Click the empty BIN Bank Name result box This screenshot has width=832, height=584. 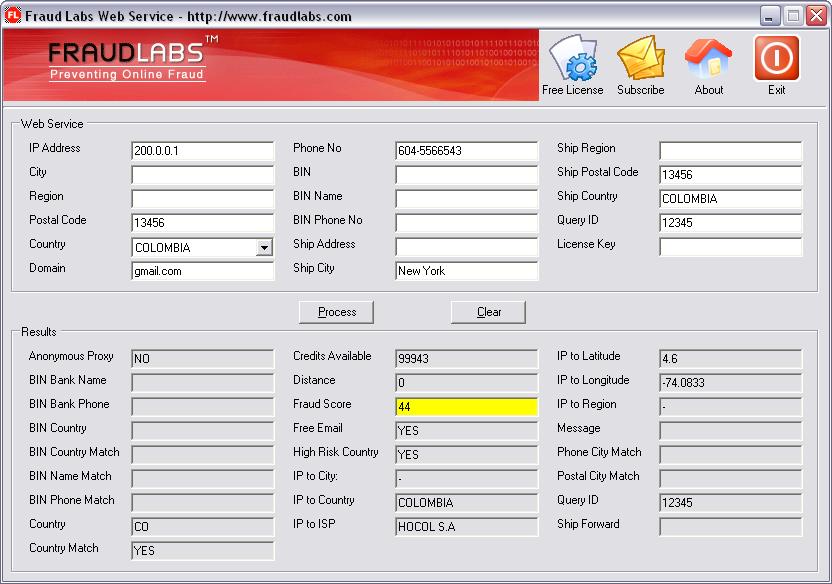point(202,382)
